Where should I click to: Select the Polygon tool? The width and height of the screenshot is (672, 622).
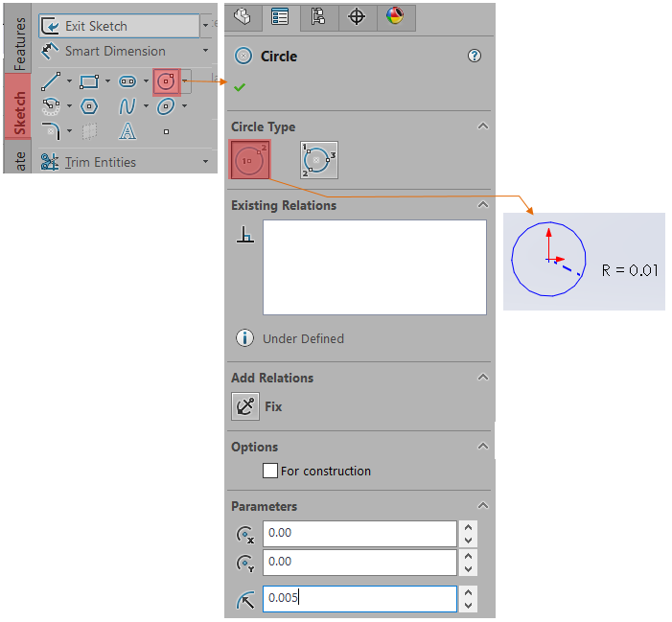click(x=89, y=106)
